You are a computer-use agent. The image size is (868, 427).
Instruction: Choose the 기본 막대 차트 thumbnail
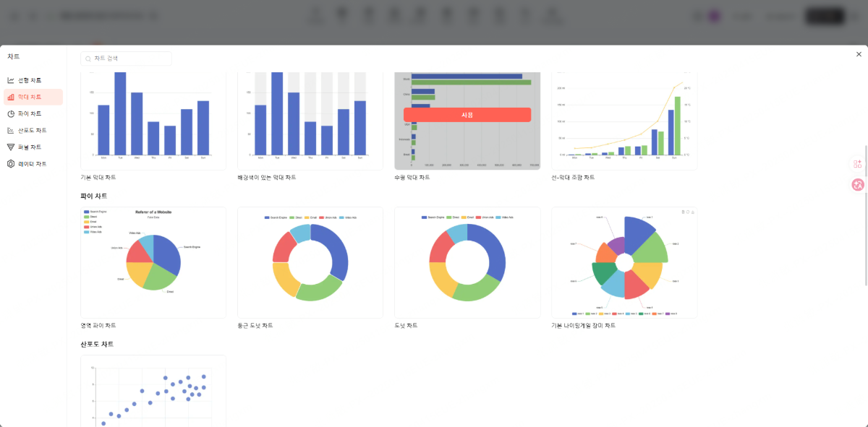coord(153,120)
